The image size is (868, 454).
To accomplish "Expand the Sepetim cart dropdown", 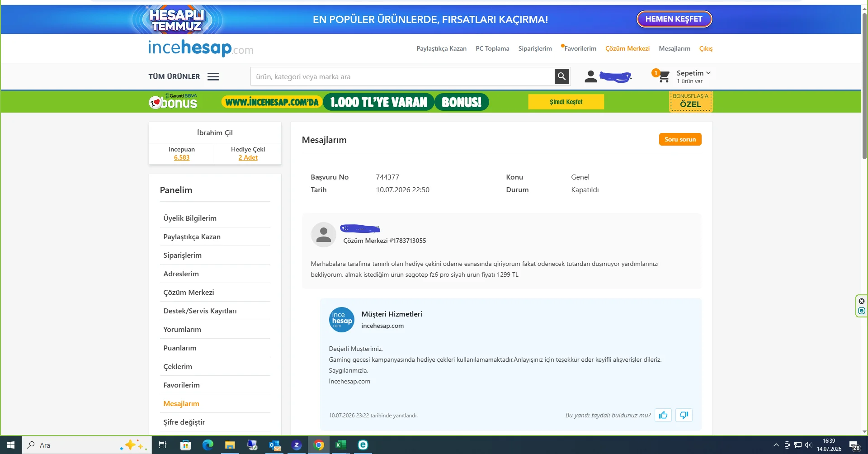I will 694,73.
